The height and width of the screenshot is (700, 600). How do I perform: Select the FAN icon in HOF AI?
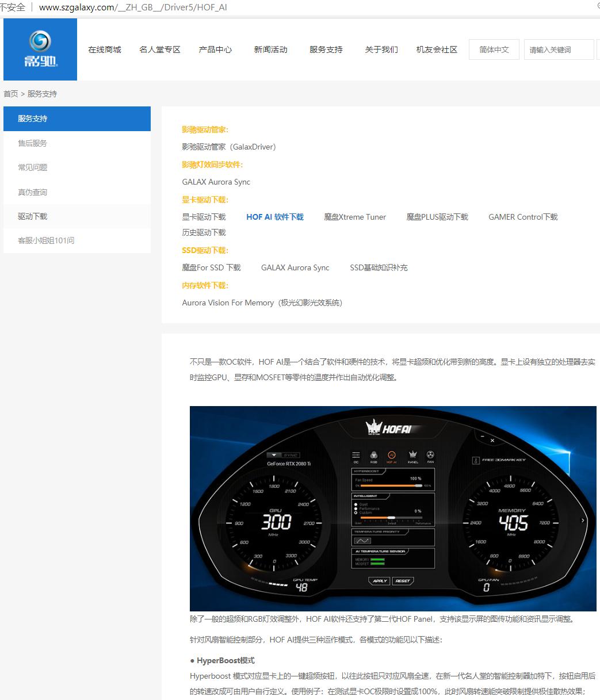[x=430, y=457]
